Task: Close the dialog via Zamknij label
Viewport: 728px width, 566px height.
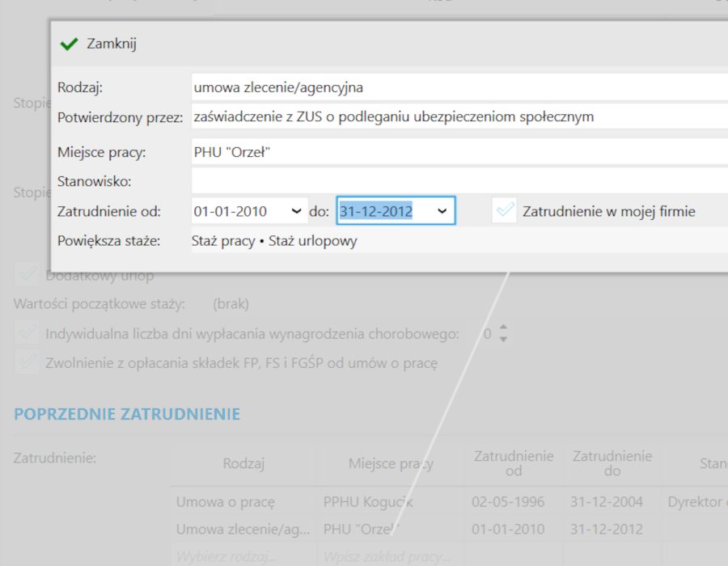Action: point(112,44)
